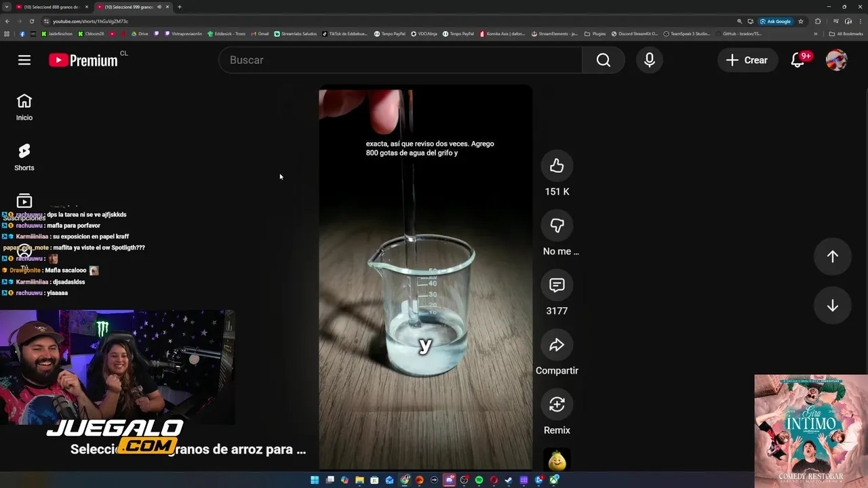Click the Buscar search field
This screenshot has width=868, height=488.
coord(400,60)
